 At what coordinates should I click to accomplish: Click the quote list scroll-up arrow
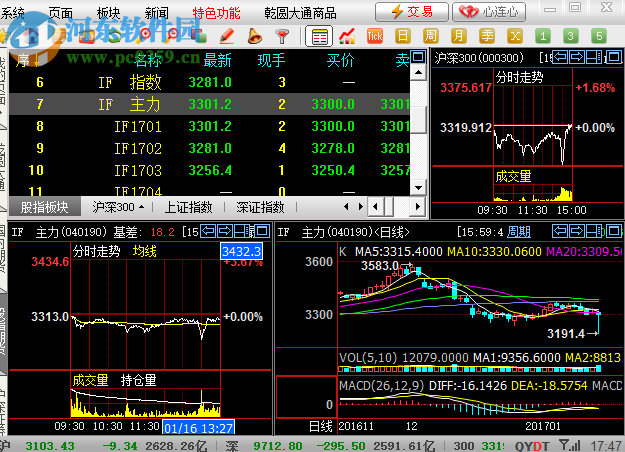(419, 72)
